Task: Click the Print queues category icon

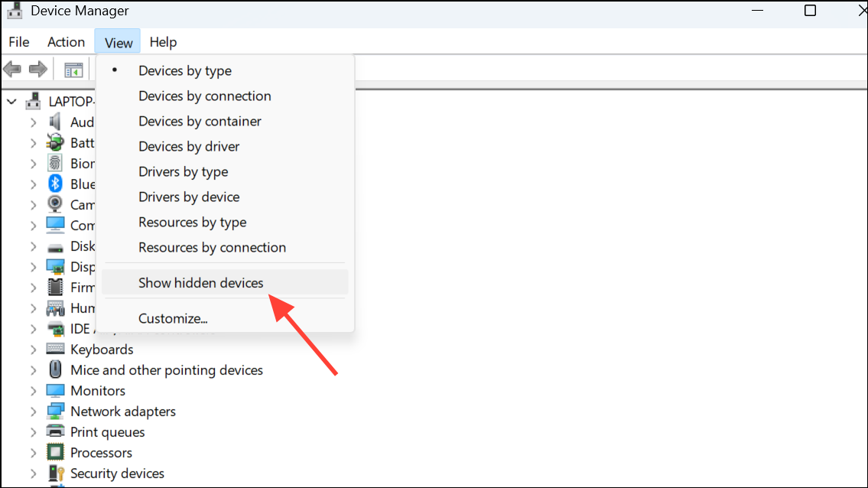Action: point(56,431)
